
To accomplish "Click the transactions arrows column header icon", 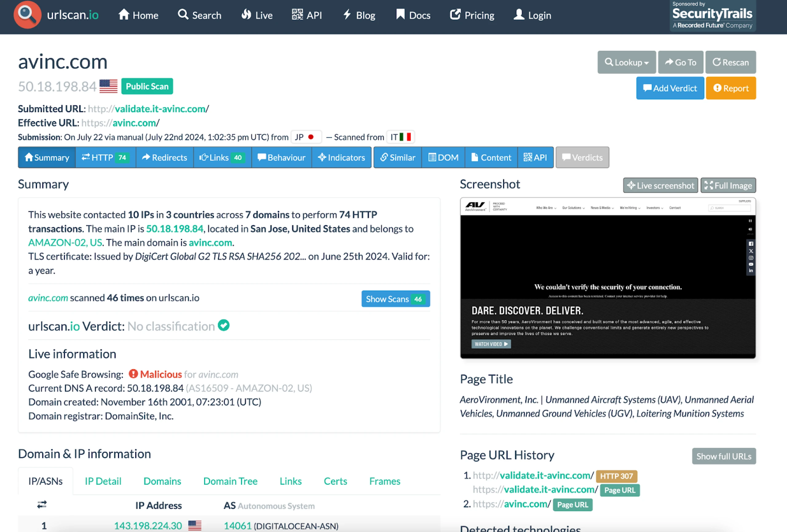I will coord(42,505).
